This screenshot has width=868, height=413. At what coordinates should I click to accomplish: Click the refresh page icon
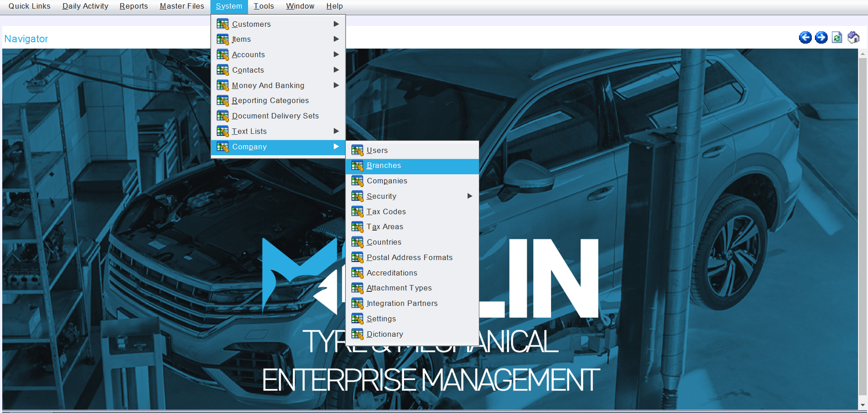(x=837, y=38)
